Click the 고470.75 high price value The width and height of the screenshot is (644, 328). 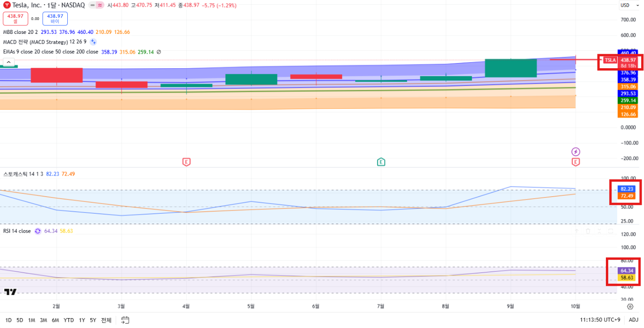pyautogui.click(x=142, y=5)
